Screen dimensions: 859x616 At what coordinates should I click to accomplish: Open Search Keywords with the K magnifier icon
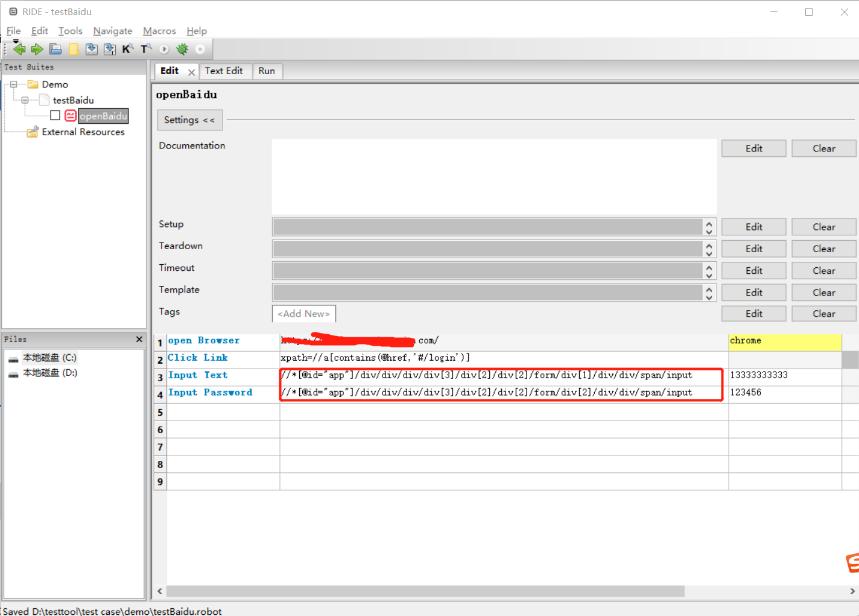point(128,48)
